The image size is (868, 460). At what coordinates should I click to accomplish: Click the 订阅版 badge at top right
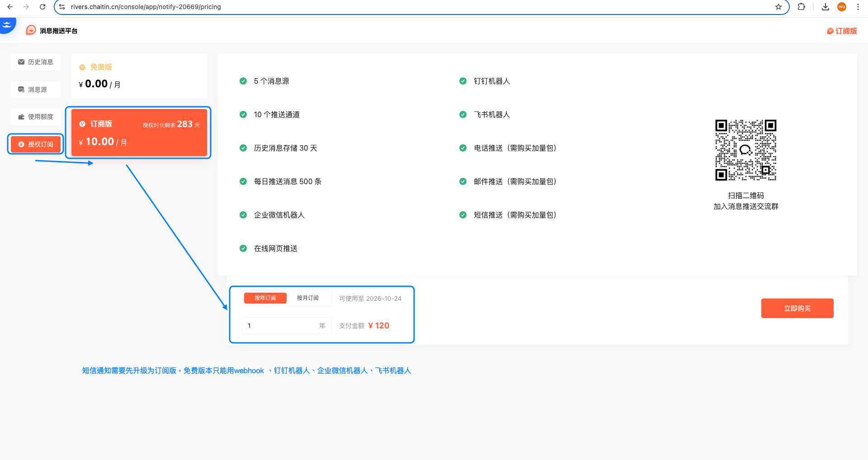(842, 31)
